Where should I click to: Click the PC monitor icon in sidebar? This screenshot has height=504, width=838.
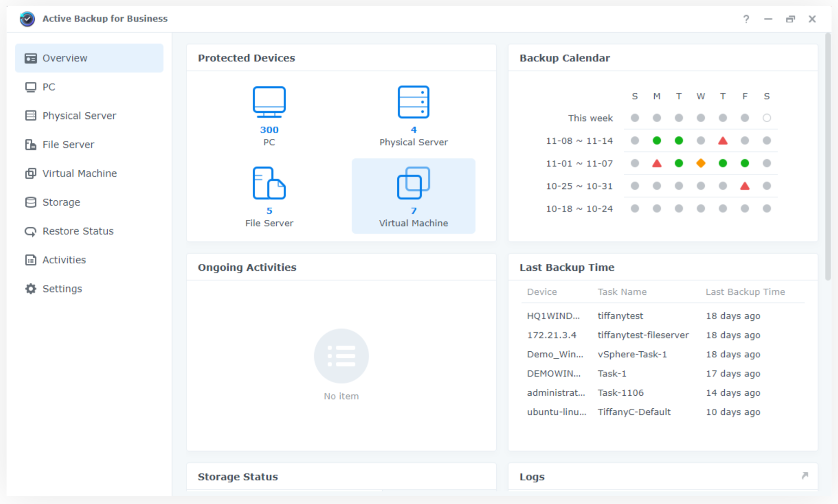(30, 87)
